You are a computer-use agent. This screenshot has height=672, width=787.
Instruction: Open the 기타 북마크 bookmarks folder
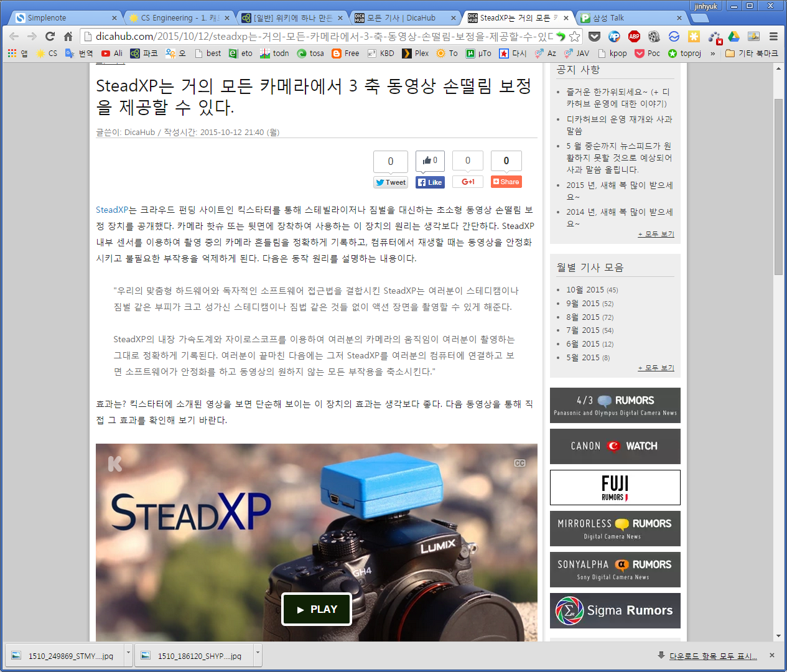[752, 54]
